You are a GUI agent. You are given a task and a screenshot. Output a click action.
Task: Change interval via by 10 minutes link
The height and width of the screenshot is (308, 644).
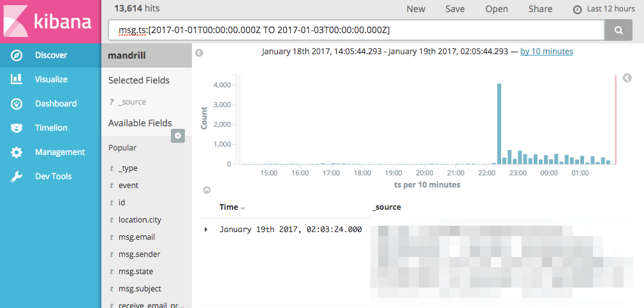pyautogui.click(x=546, y=51)
